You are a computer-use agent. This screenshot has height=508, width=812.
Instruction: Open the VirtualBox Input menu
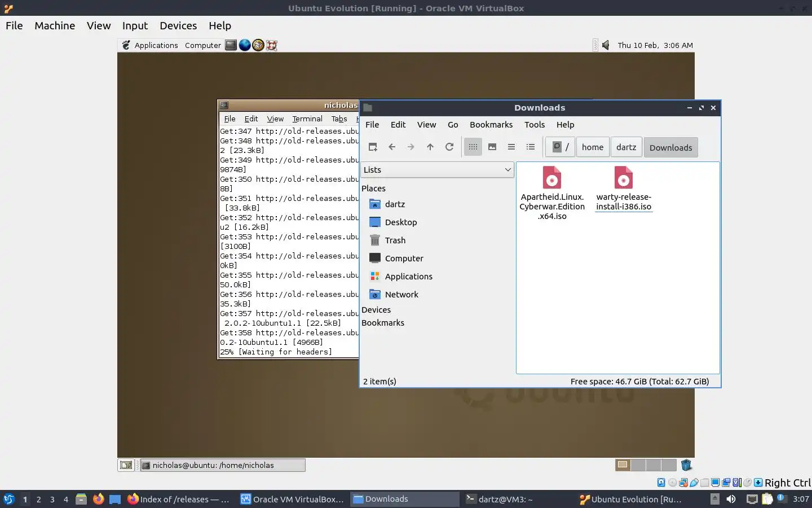(135, 26)
